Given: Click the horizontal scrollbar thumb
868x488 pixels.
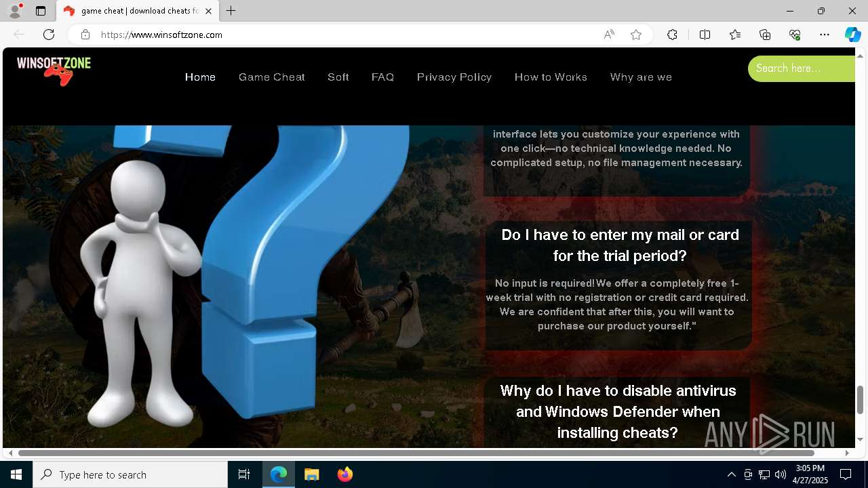Looking at the screenshot, I should tap(416, 453).
